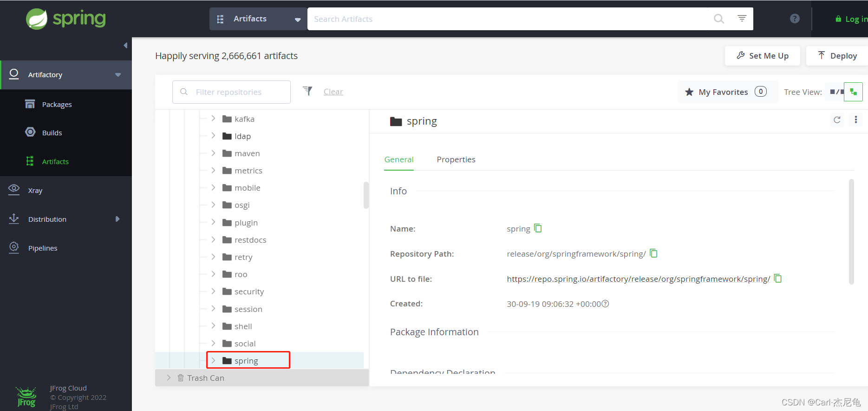Select the social folder
This screenshot has width=868, height=411.
click(239, 344)
